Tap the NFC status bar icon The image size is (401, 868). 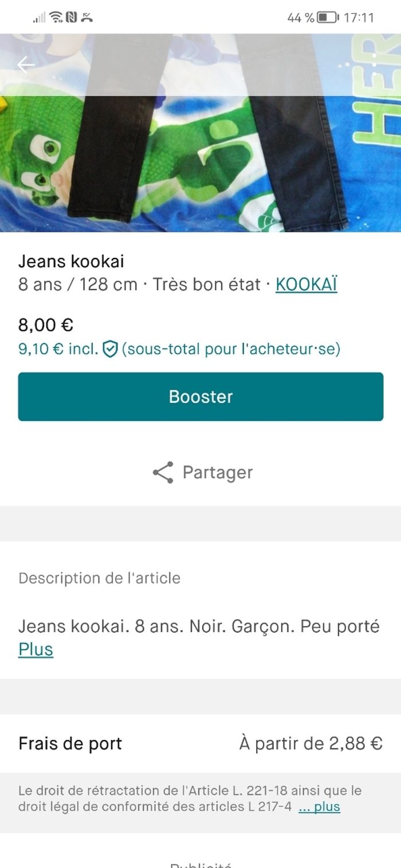pyautogui.click(x=72, y=17)
